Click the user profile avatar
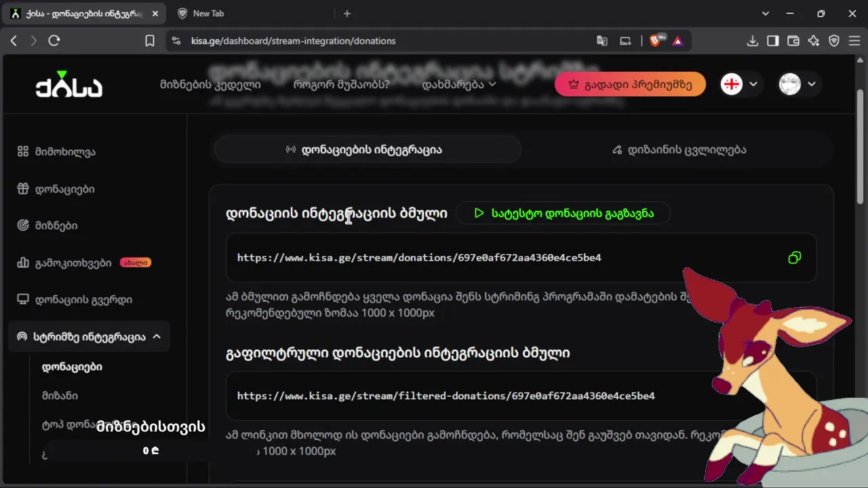The width and height of the screenshot is (868, 488). pos(789,84)
